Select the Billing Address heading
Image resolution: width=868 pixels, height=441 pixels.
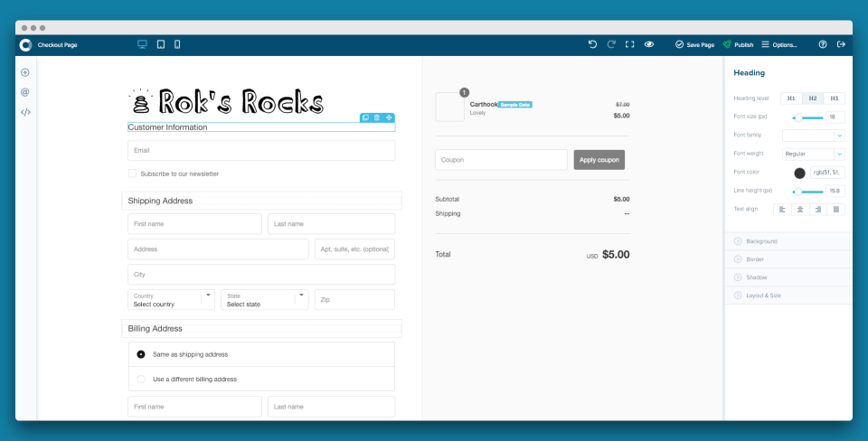[x=155, y=329]
